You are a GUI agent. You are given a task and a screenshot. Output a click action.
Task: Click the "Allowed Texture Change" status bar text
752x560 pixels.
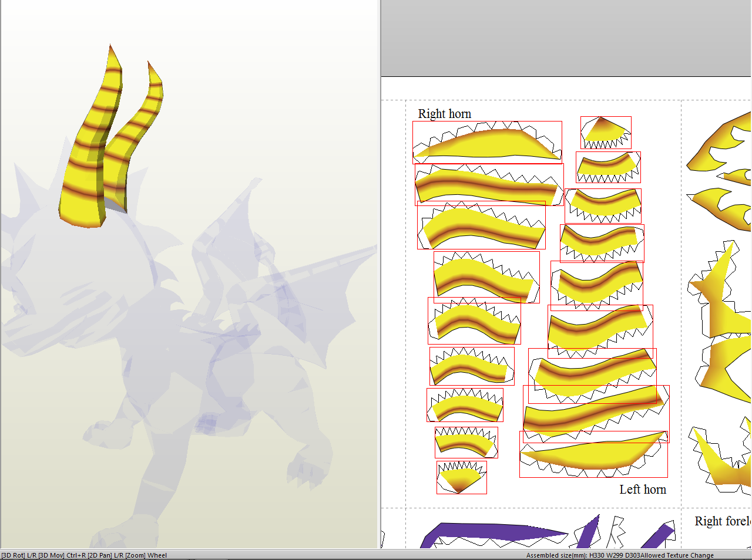coord(677,555)
